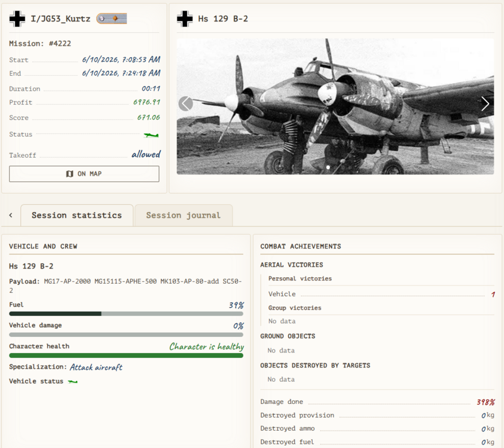Click the rank ribbon badge next to pilot name
The image size is (504, 448).
pyautogui.click(x=112, y=19)
